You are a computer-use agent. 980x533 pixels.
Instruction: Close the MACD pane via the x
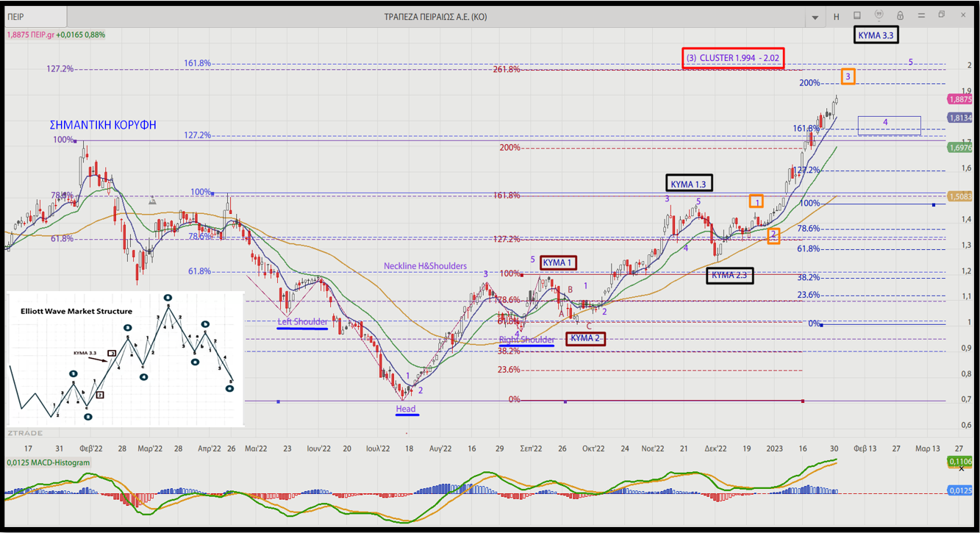(961, 468)
